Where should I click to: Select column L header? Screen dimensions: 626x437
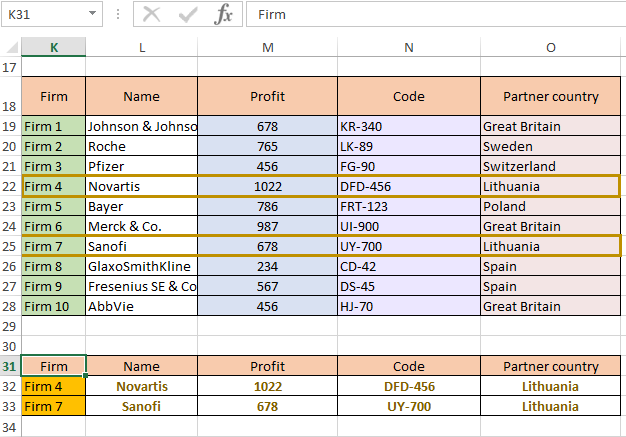[x=142, y=47]
